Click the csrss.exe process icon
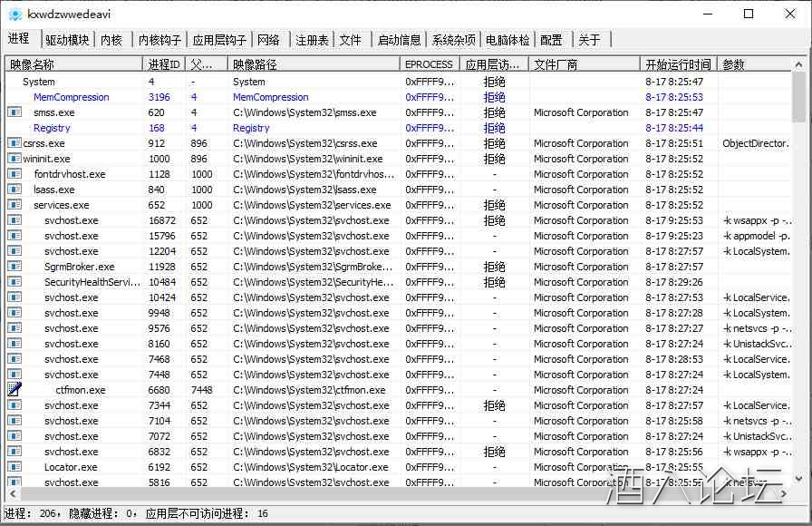This screenshot has width=812, height=526. 14,142
